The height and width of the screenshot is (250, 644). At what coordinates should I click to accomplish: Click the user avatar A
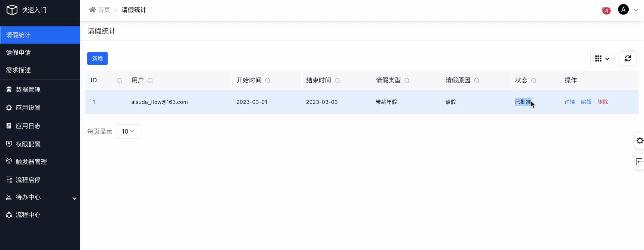(623, 9)
